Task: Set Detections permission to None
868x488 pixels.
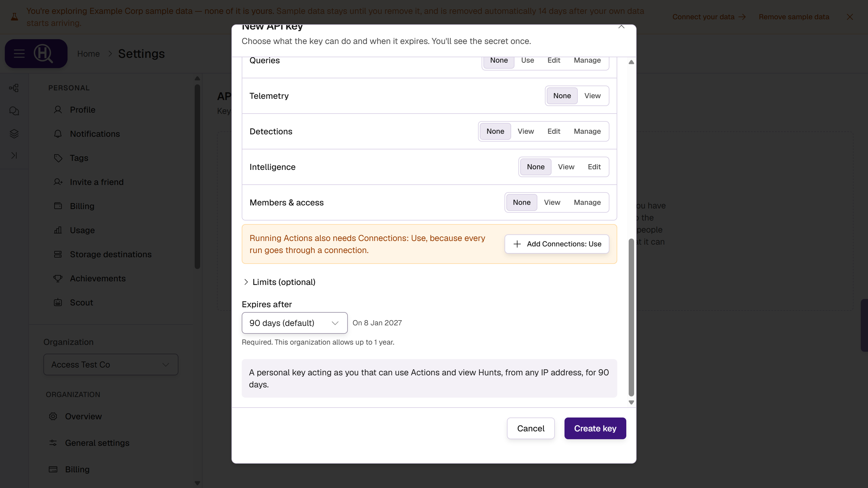Action: click(x=495, y=131)
